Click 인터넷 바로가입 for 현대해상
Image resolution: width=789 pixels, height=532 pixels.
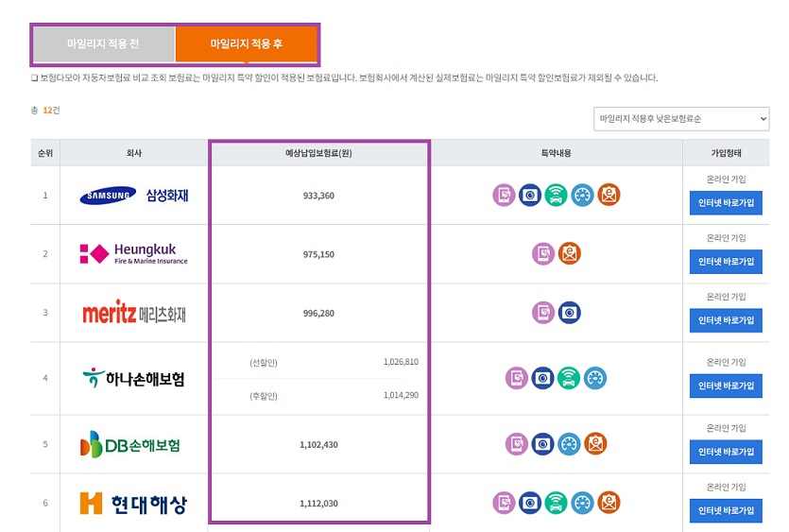[726, 511]
